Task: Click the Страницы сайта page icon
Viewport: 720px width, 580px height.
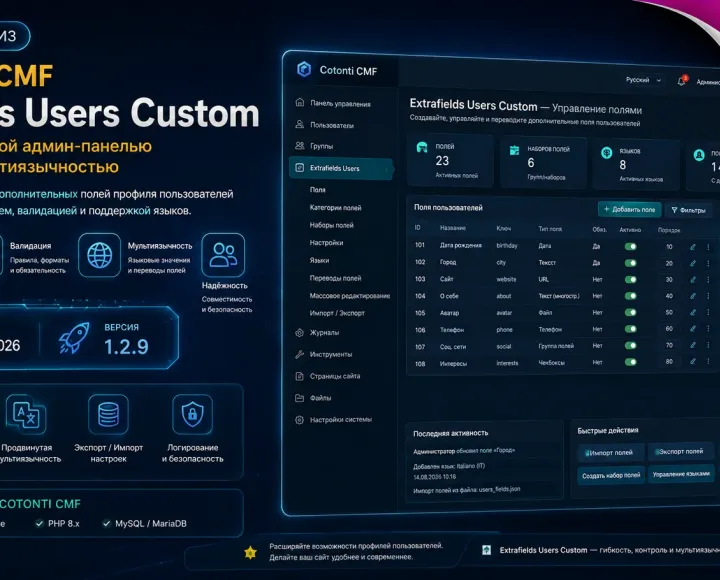Action: click(299, 376)
